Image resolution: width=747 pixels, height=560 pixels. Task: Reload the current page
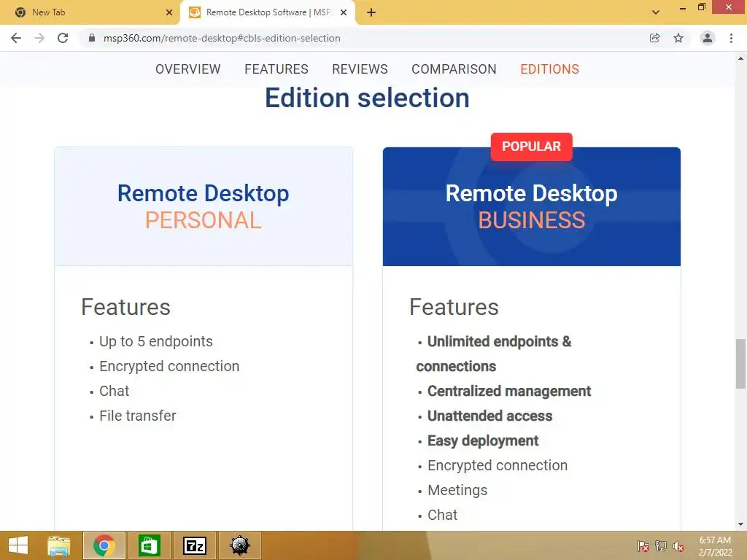[63, 38]
